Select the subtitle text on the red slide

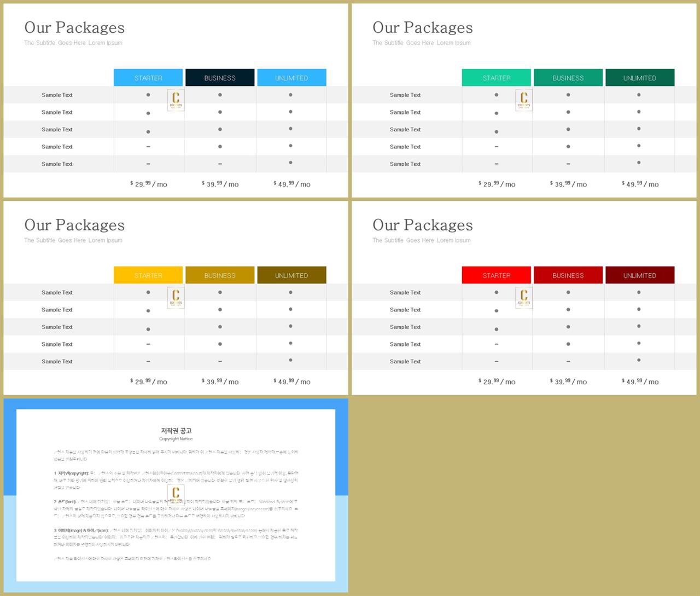(422, 240)
